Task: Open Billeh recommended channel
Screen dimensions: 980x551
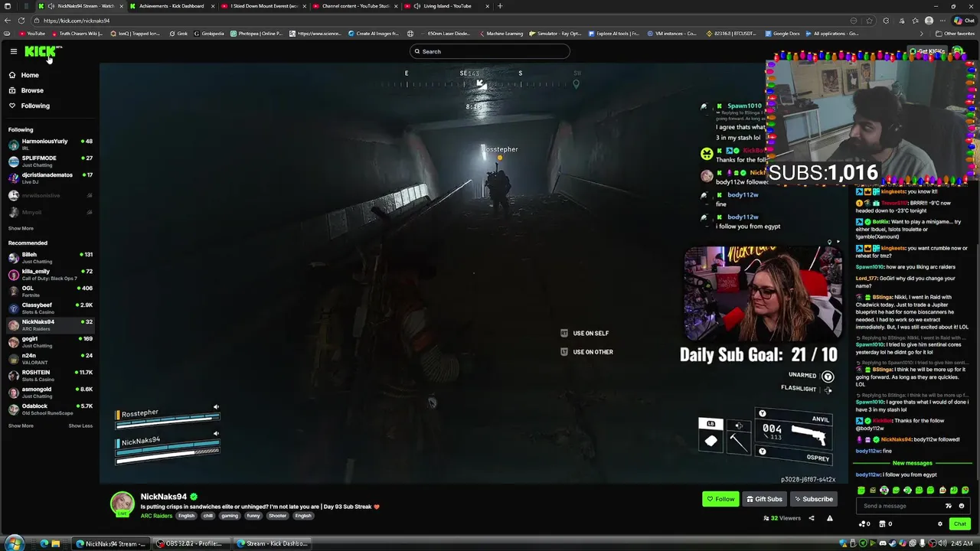Action: [50, 257]
